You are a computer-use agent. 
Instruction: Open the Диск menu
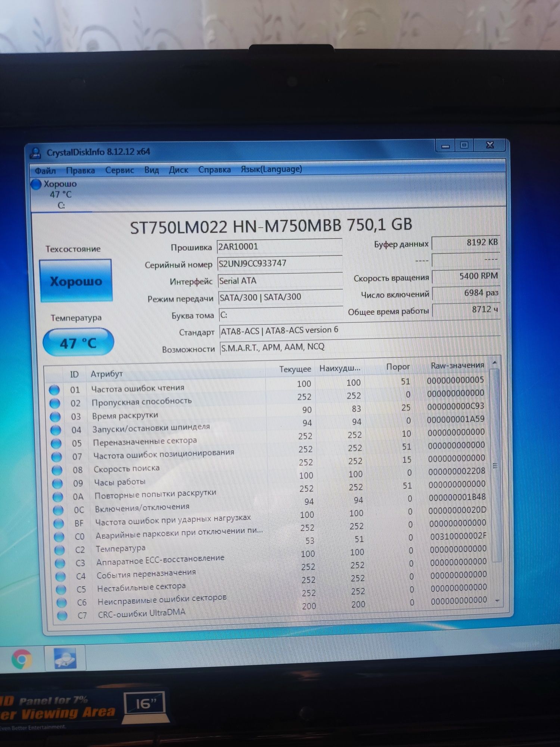(178, 170)
